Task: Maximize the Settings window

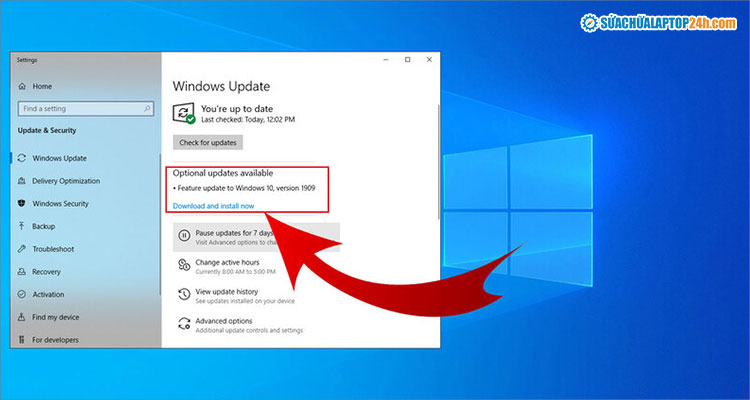Action: coord(408,60)
